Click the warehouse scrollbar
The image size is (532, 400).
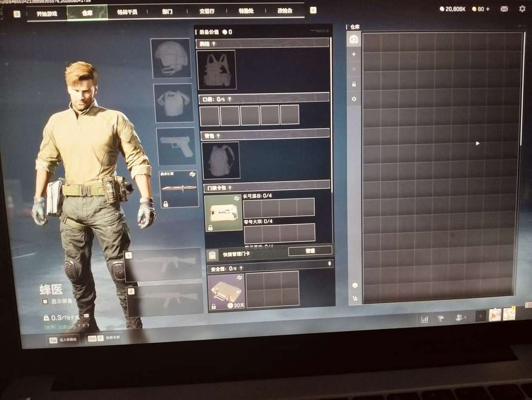tap(522, 89)
